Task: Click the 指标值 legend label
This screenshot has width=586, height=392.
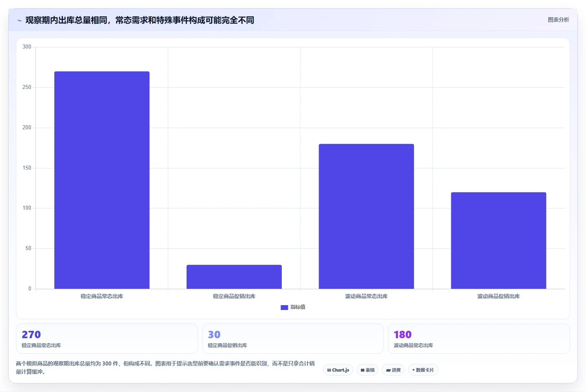Action: 298,307
